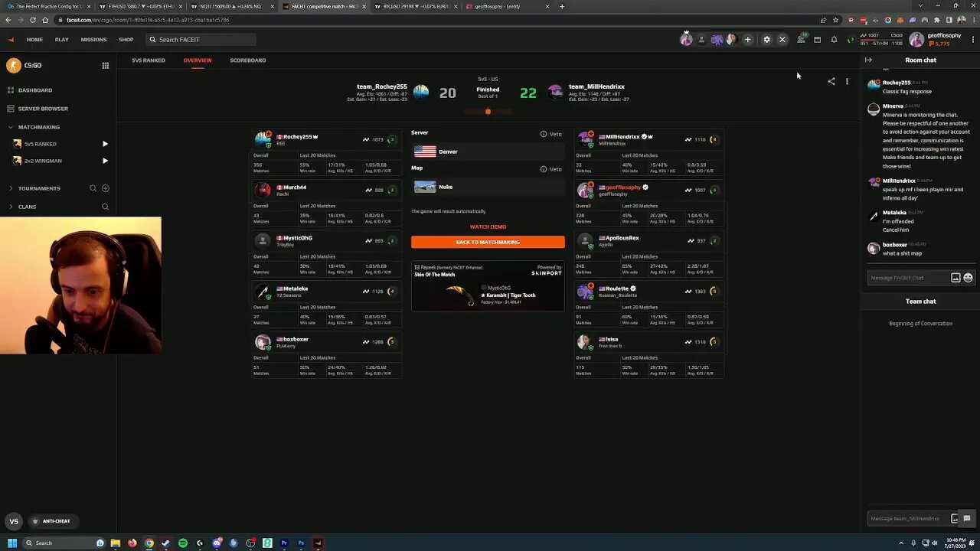Open the Missions menu item
This screenshot has width=980, height=551.
click(94, 40)
